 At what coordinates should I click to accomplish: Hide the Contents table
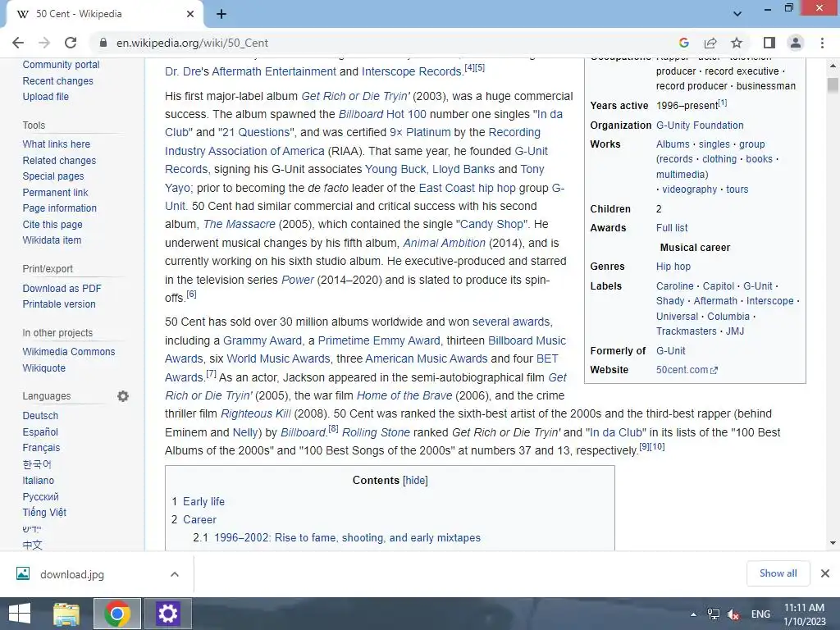(x=415, y=481)
